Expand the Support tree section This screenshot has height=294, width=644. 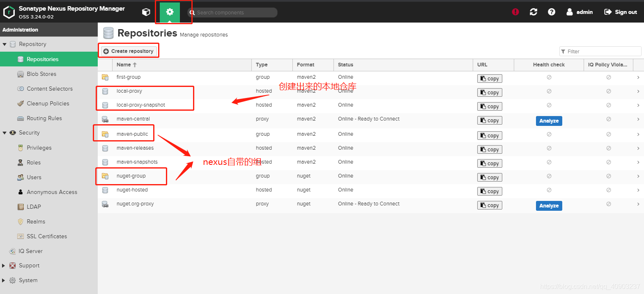[x=4, y=266]
